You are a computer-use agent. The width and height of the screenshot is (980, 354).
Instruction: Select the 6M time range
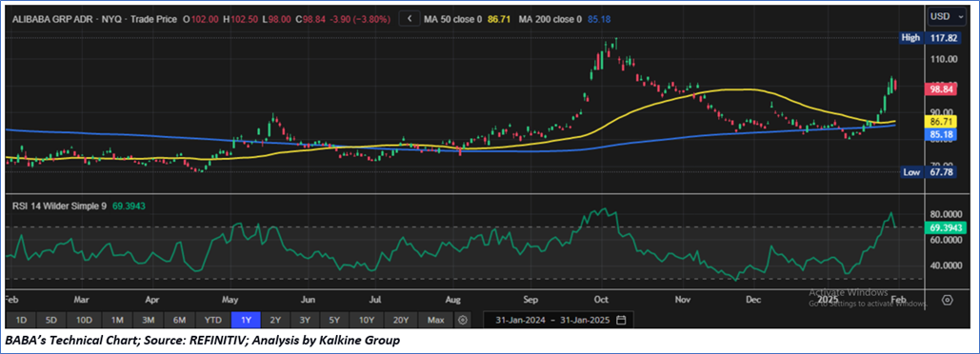pos(180,320)
